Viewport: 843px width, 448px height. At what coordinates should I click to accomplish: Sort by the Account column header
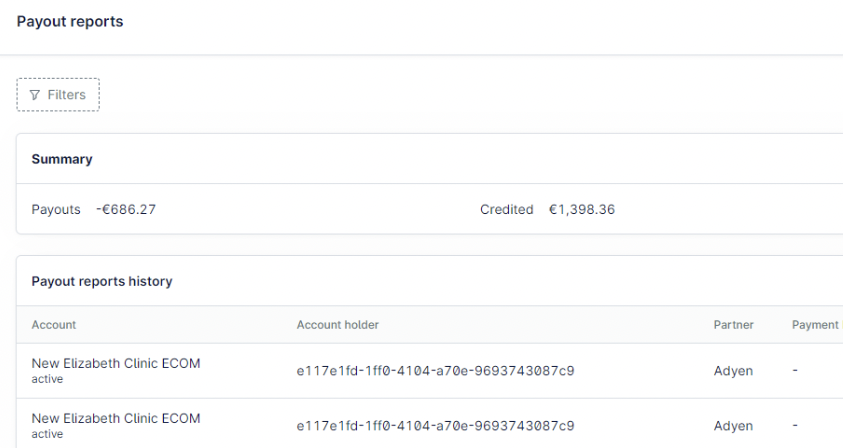coord(54,325)
